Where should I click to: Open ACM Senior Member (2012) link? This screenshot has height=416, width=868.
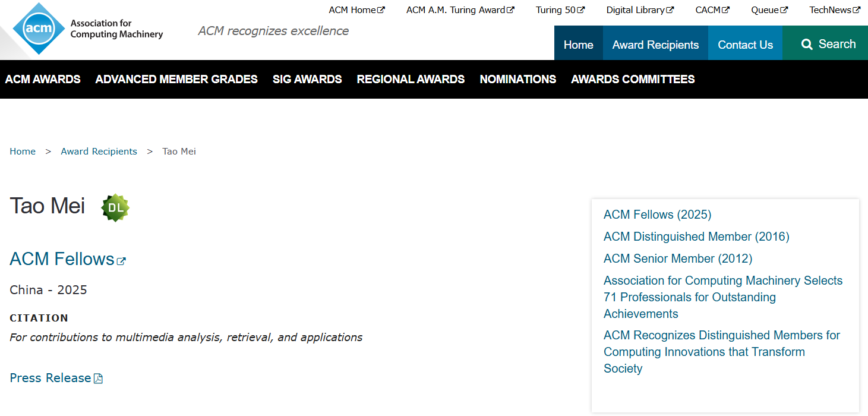click(x=678, y=259)
